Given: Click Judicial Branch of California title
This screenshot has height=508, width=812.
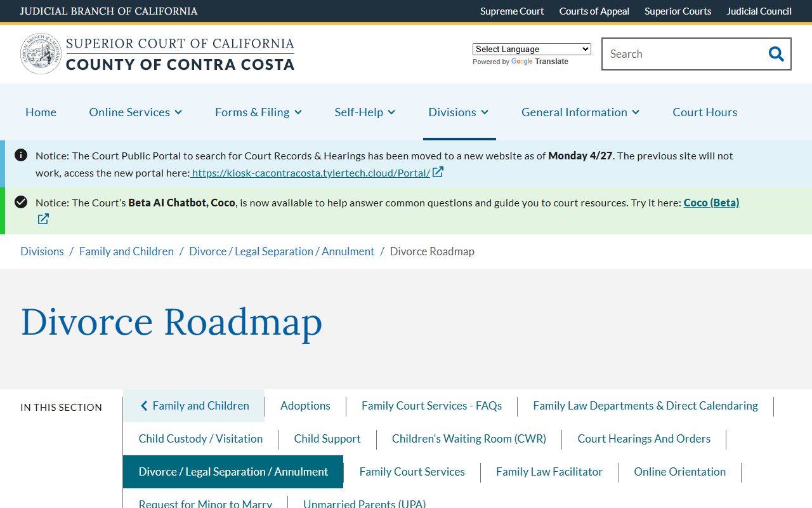Looking at the screenshot, I should [109, 11].
